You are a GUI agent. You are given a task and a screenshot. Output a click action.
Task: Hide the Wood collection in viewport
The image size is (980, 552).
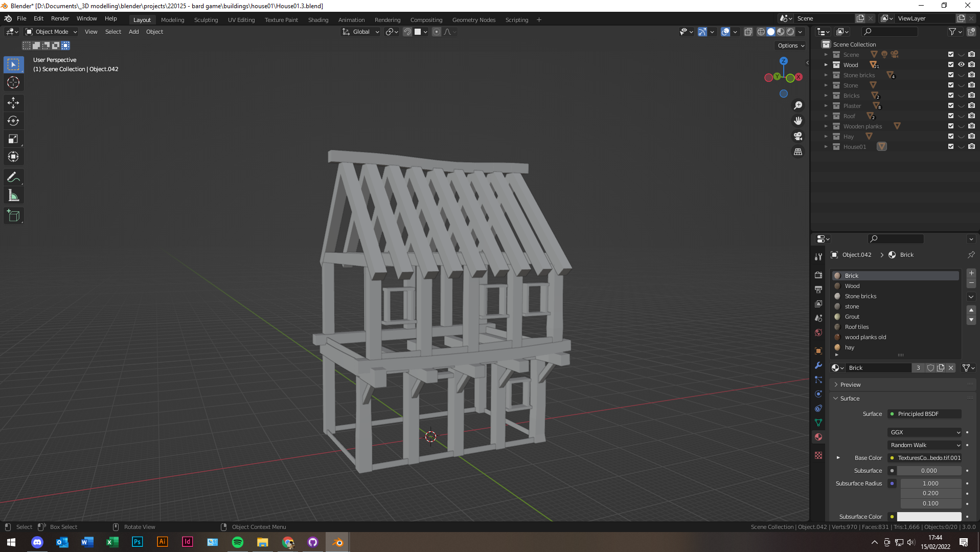[961, 65]
